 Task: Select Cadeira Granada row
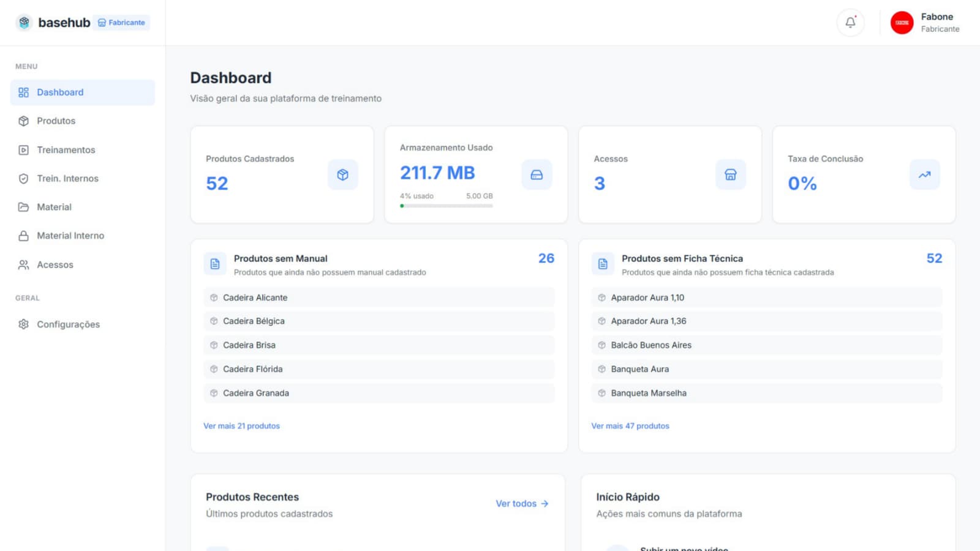click(379, 393)
